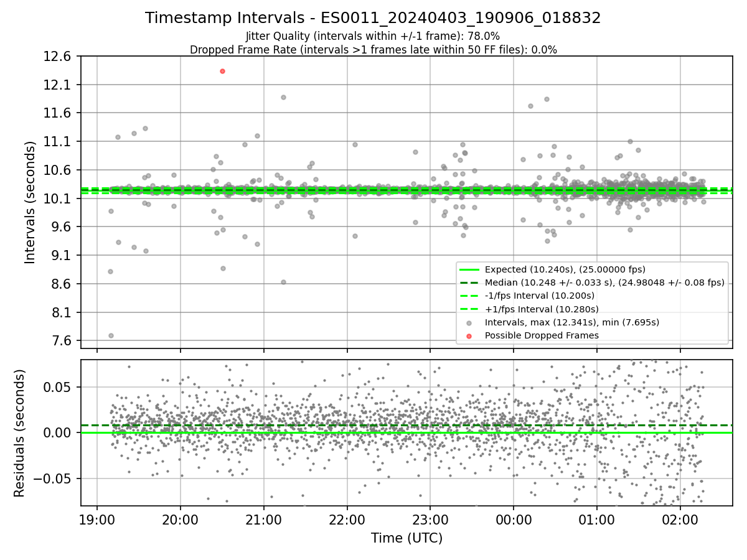
Task: Click the '21:00' x-axis tick label
Action: pyautogui.click(x=264, y=519)
